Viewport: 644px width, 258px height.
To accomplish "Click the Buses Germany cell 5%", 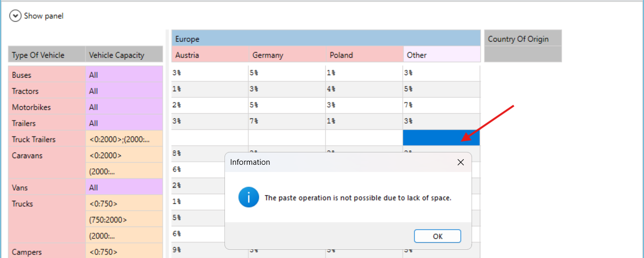I will click(287, 73).
